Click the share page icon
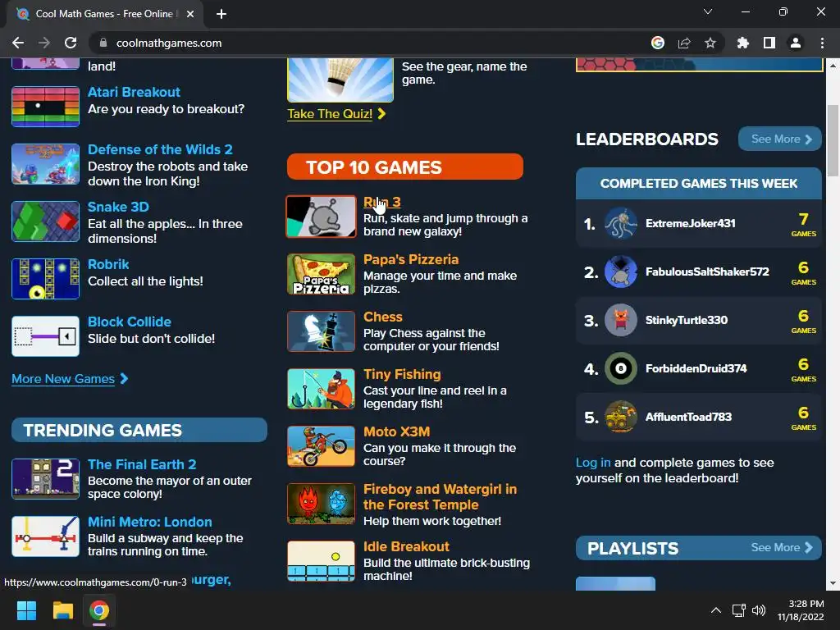 684,43
